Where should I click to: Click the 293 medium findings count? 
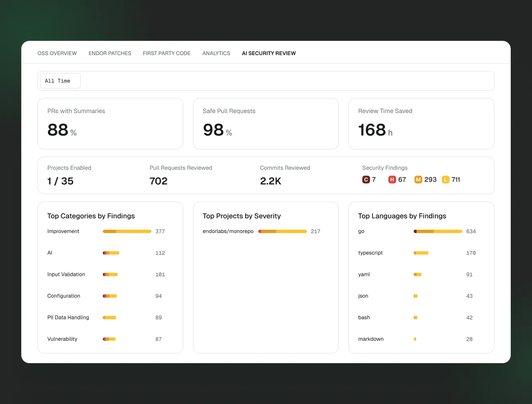tap(430, 180)
